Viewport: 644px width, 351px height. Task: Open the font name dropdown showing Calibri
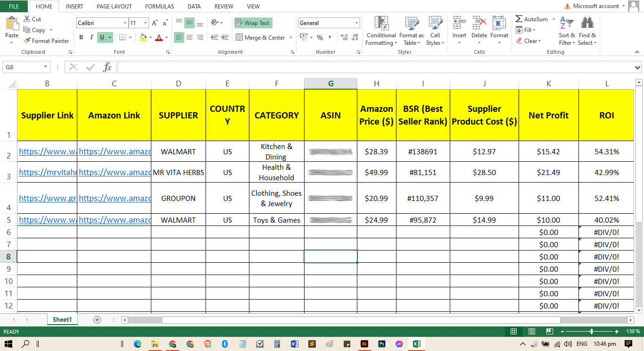pos(125,23)
